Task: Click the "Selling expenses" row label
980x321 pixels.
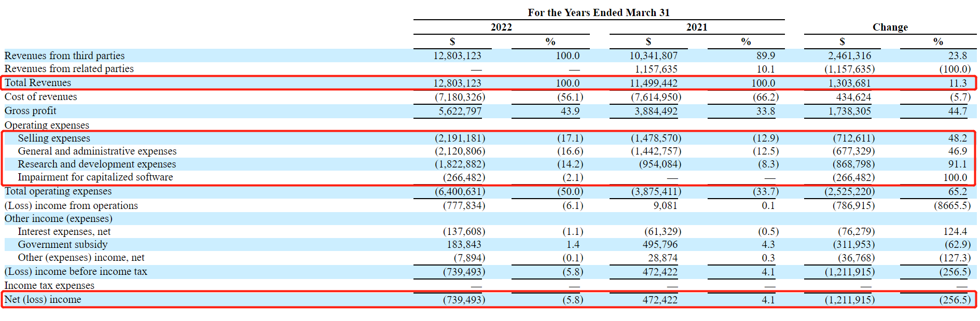Action: click(54, 138)
